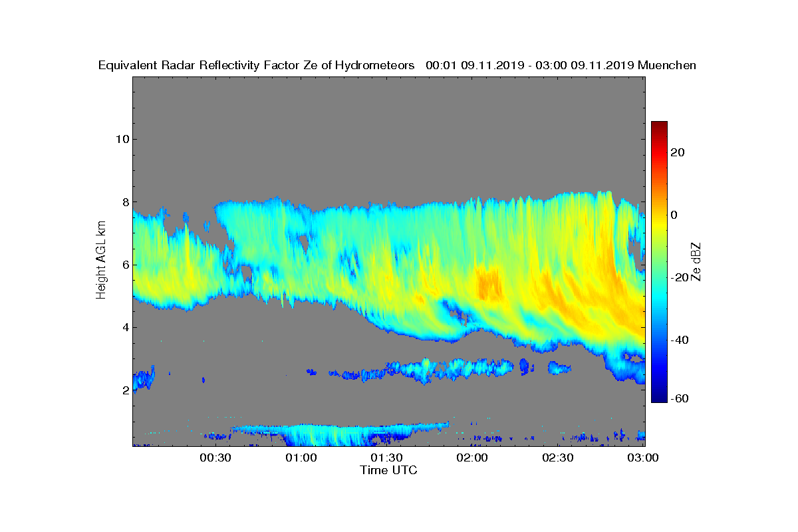
Task: Click the colorbar '-20' tick label
Action: 680,277
